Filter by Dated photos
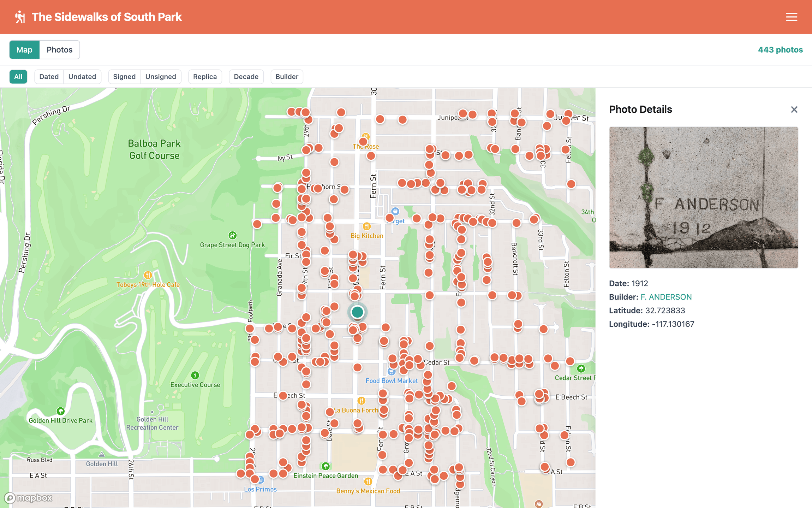 tap(49, 77)
